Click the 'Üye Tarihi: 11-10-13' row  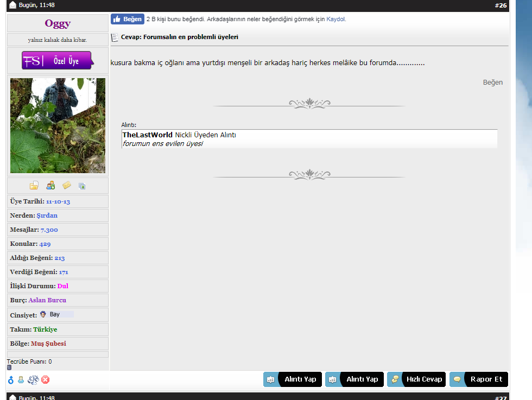point(58,201)
